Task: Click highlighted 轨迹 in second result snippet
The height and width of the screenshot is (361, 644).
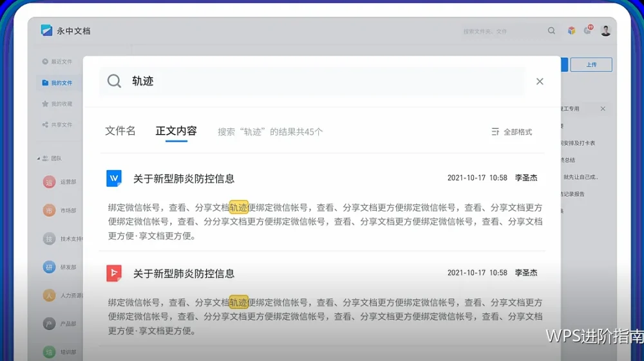Action: (238, 302)
